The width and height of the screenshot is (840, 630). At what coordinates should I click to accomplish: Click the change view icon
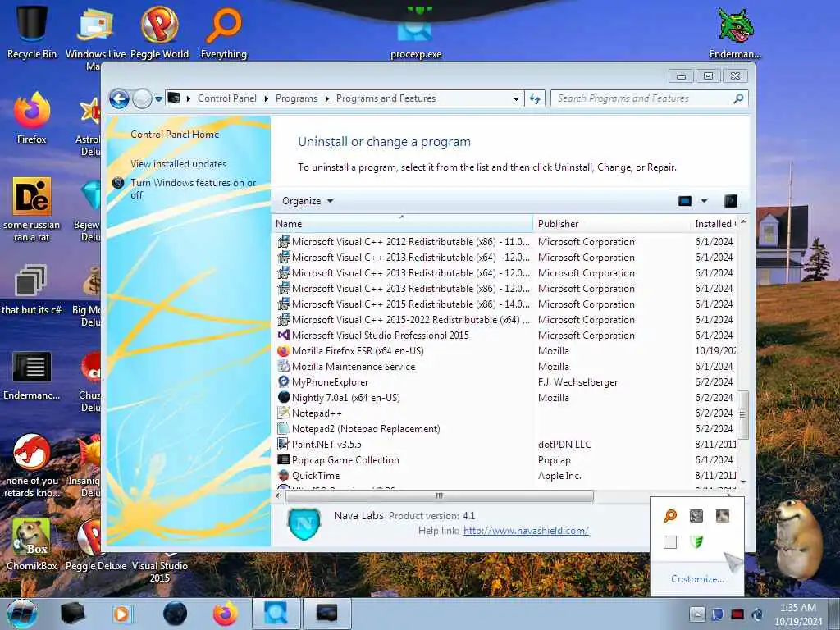pos(685,201)
